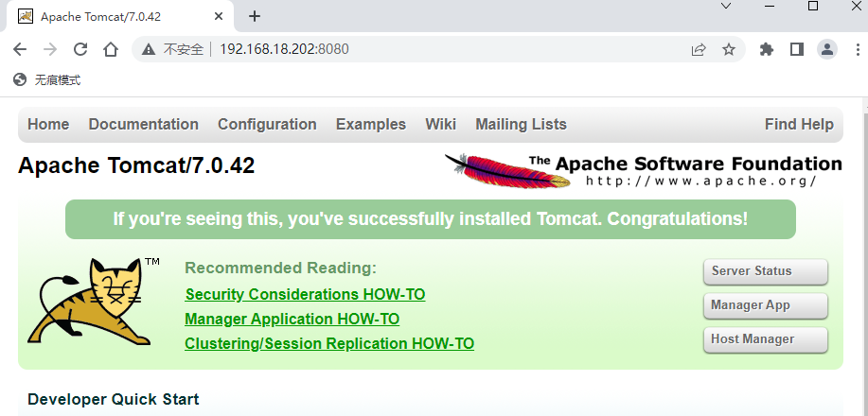
Task: Click the browser back arrow
Action: pos(20,49)
